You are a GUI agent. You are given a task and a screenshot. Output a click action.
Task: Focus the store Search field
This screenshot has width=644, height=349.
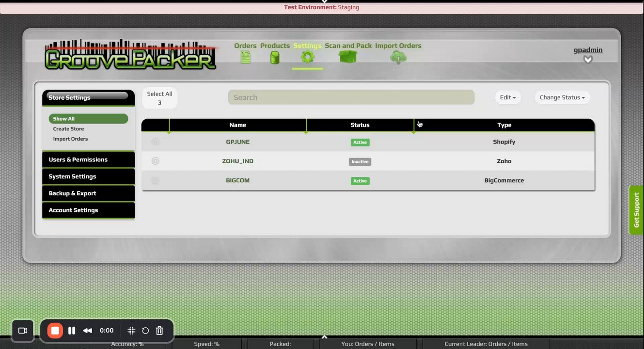(x=351, y=97)
